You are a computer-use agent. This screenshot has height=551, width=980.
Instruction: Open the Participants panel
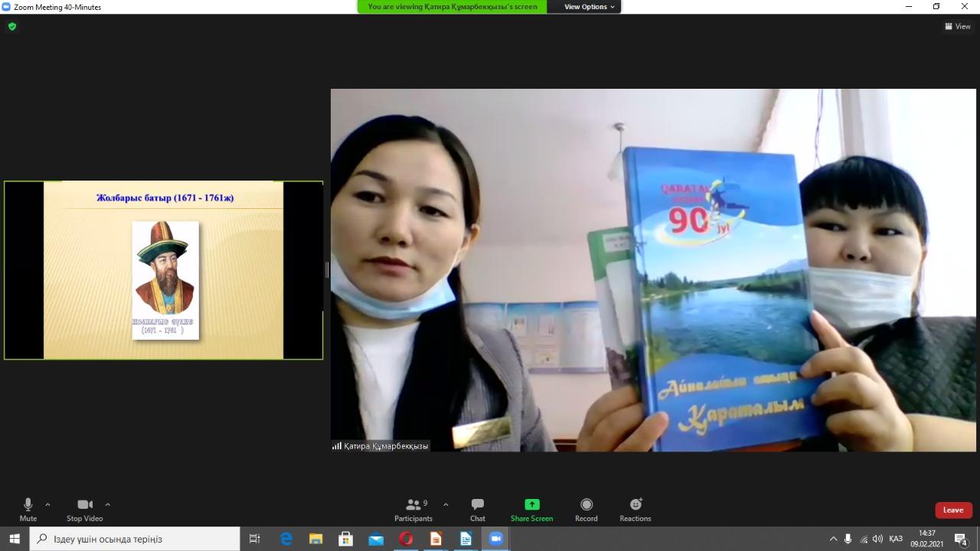point(413,509)
